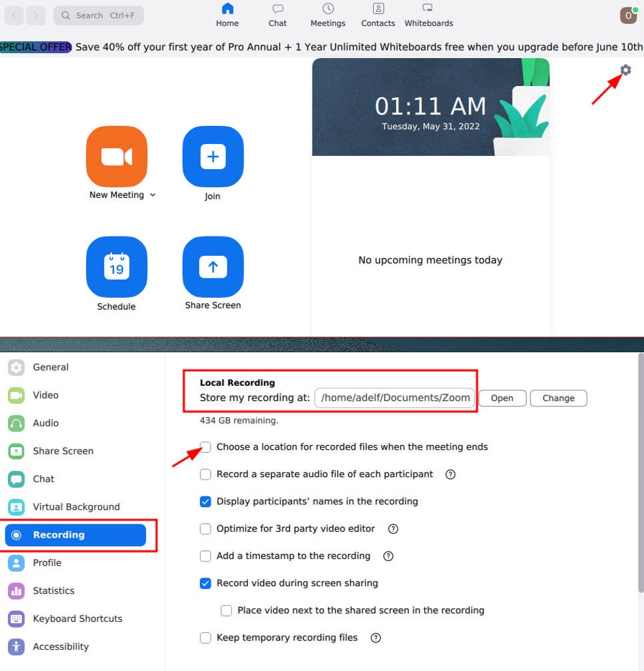Click the Share Screen arrow icon
This screenshot has width=644, height=671.
click(213, 267)
